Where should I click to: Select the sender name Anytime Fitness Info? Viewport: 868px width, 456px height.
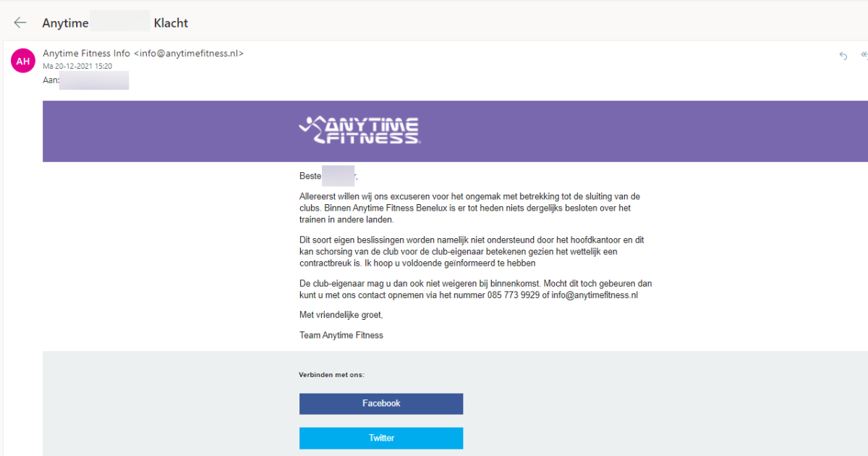pyautogui.click(x=86, y=54)
